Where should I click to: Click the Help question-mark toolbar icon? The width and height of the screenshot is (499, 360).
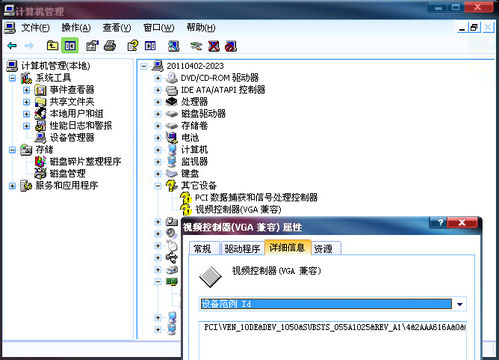tap(133, 46)
